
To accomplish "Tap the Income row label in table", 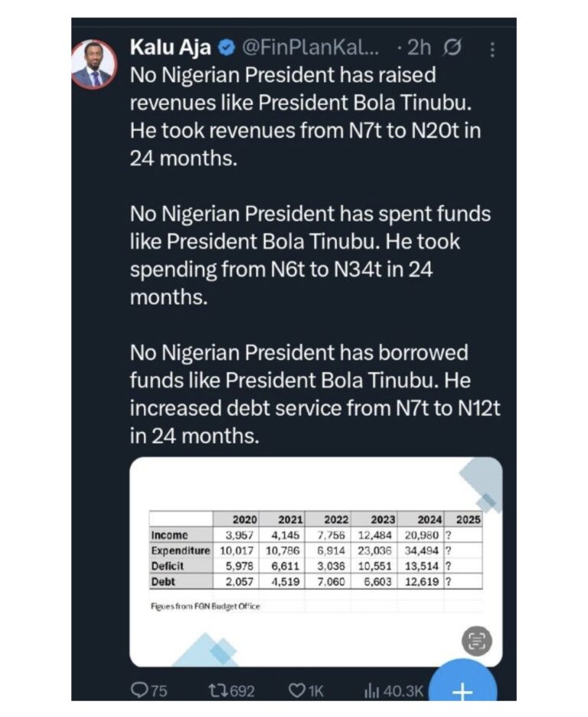I will pyautogui.click(x=169, y=535).
